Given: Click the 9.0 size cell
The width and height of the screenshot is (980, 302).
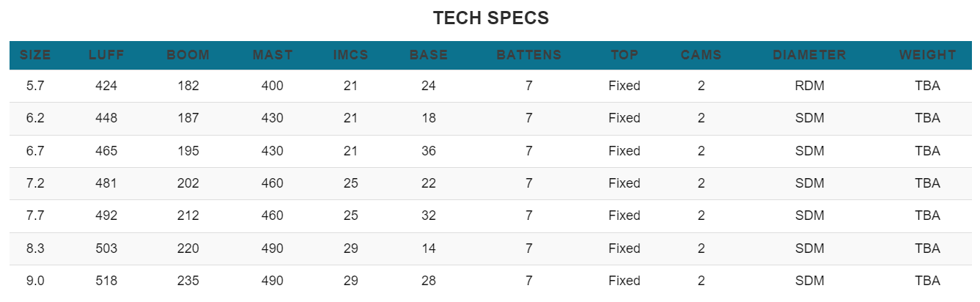Looking at the screenshot, I should pos(35,281).
